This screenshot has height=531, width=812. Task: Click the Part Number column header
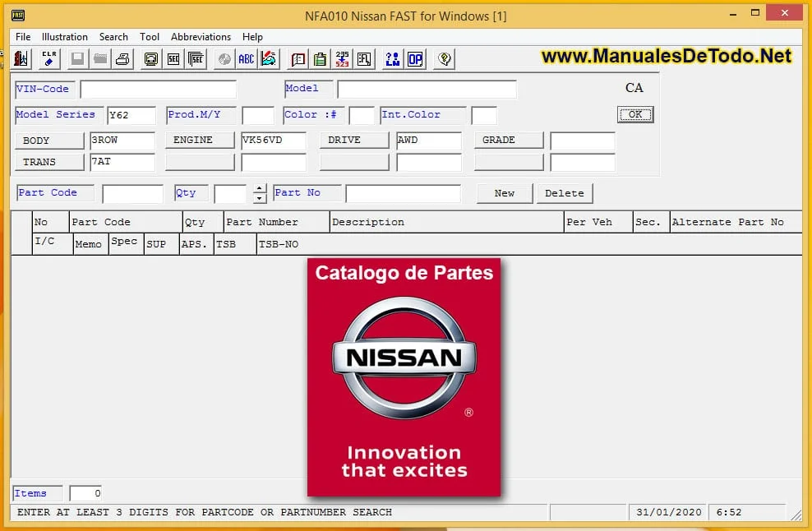276,222
